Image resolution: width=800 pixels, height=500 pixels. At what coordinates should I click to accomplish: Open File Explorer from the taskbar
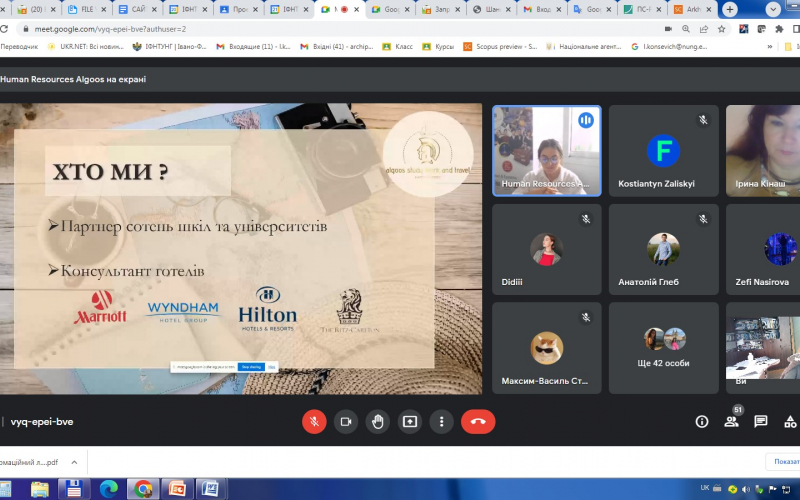(x=39, y=489)
